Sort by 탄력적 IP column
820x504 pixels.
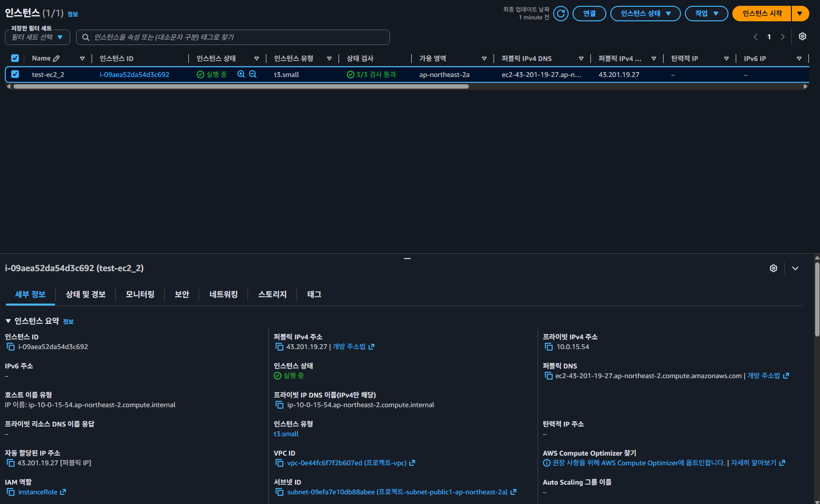pos(727,59)
